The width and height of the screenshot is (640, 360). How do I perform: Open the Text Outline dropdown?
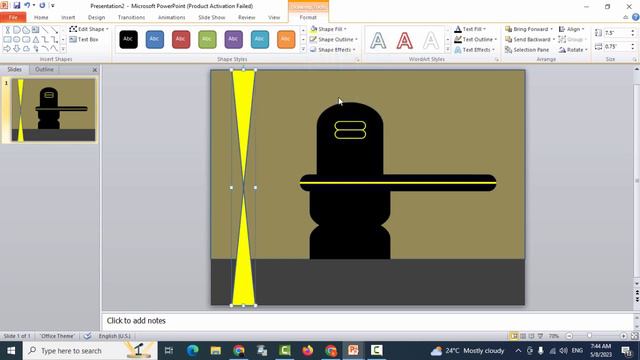pyautogui.click(x=476, y=39)
